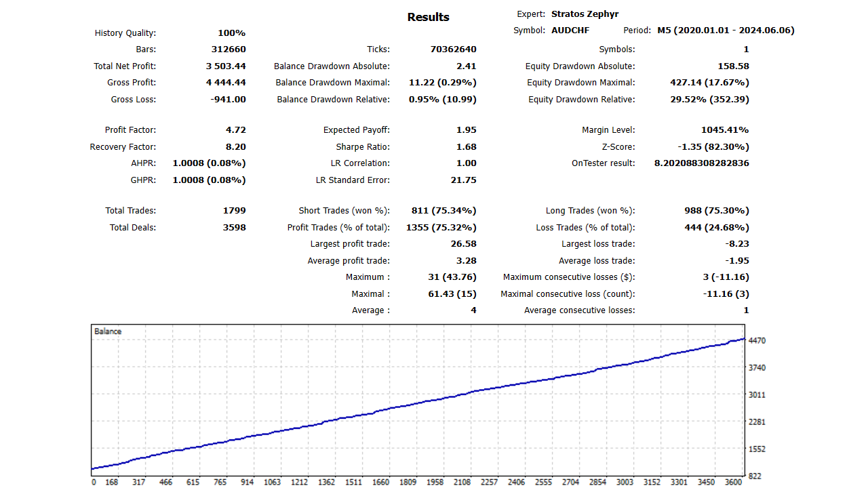Click Short Trades value 811 (75.34%)
This screenshot has width=868, height=488.
pos(444,211)
